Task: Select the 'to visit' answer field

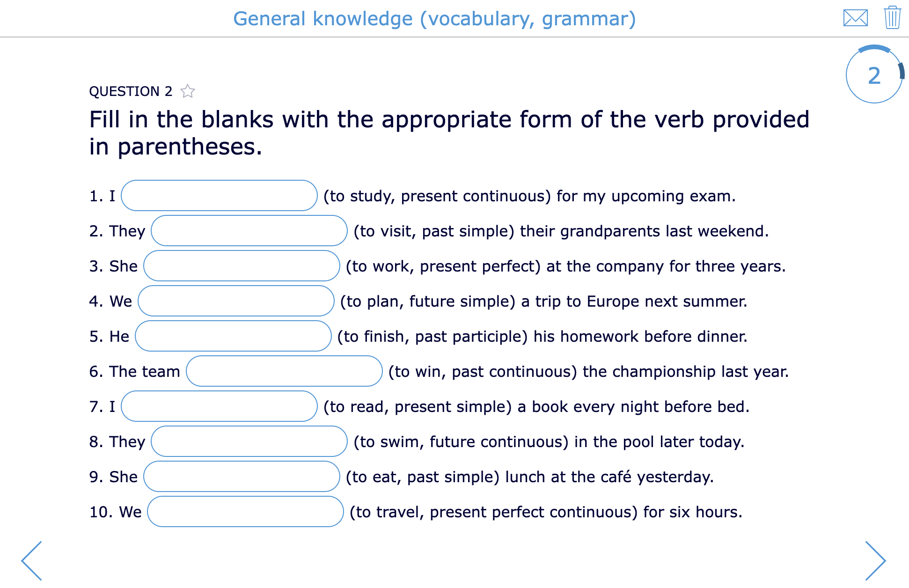Action: click(x=249, y=231)
